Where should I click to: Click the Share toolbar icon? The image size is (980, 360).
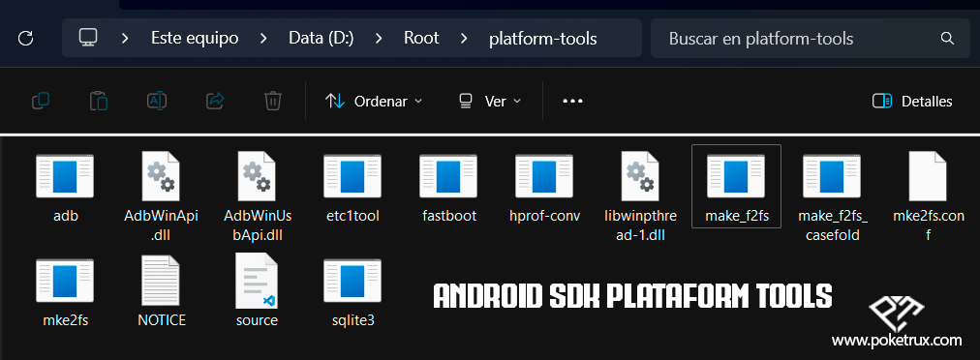click(215, 101)
